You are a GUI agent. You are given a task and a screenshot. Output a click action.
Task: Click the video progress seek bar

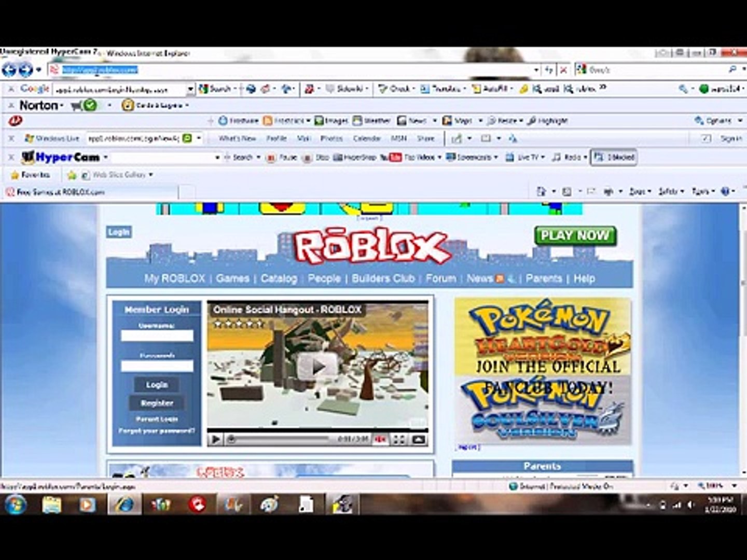click(280, 440)
